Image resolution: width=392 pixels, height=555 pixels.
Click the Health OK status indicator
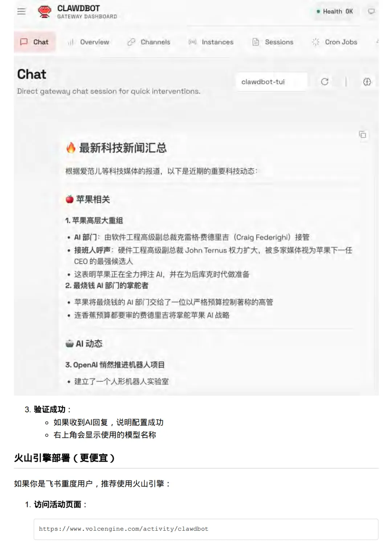tap(334, 11)
